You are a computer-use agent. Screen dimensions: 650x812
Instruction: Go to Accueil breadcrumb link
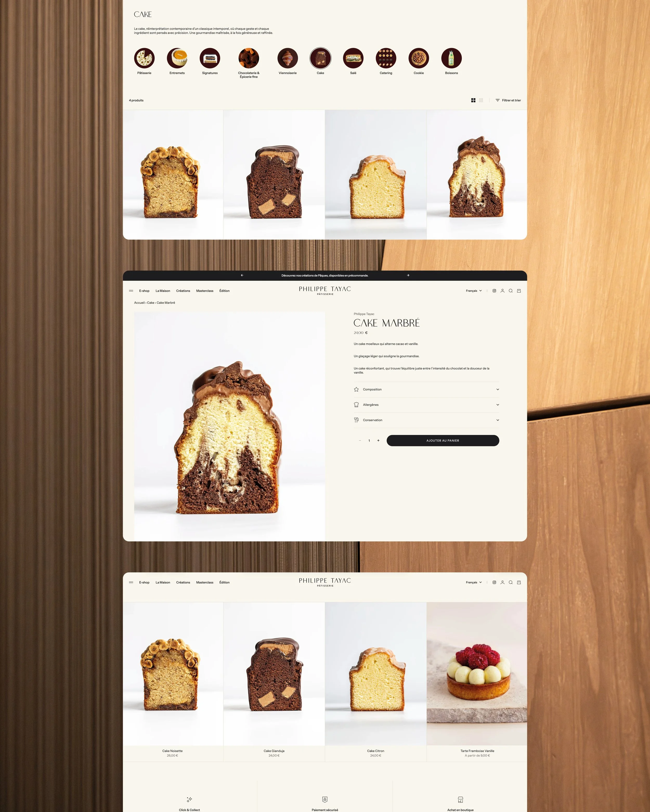click(x=139, y=303)
